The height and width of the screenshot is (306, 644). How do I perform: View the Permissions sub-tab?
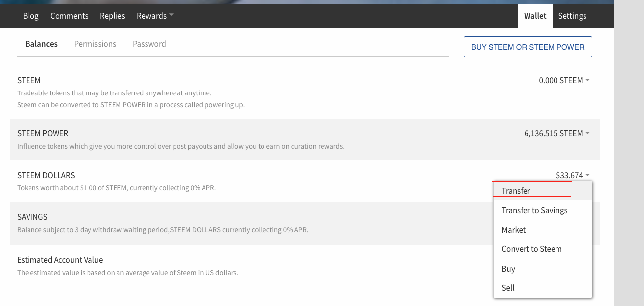(95, 44)
